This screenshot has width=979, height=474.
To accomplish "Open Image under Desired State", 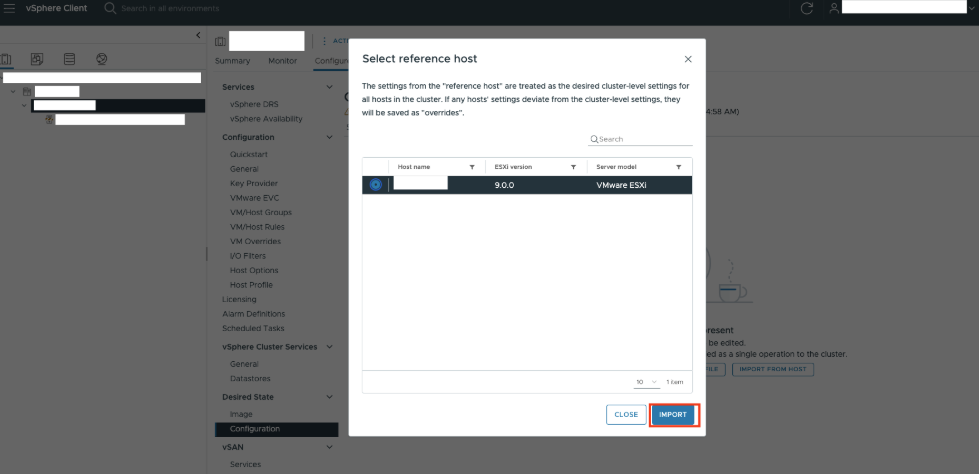I will coord(241,414).
